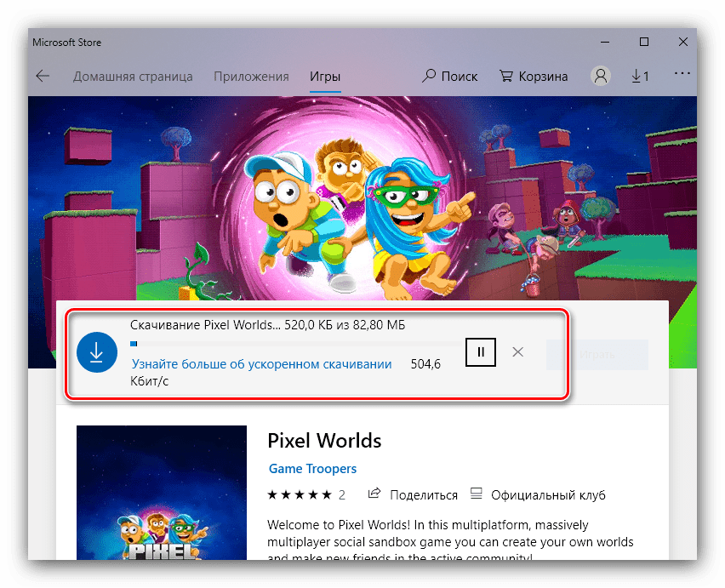
Task: Click the rating count 2
Action: pyautogui.click(x=342, y=495)
